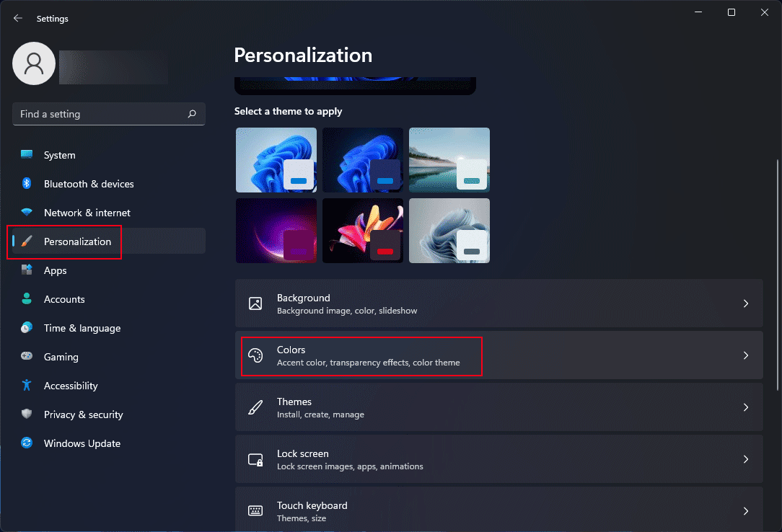Open Privacy & security settings
This screenshot has width=782, height=532.
point(83,414)
